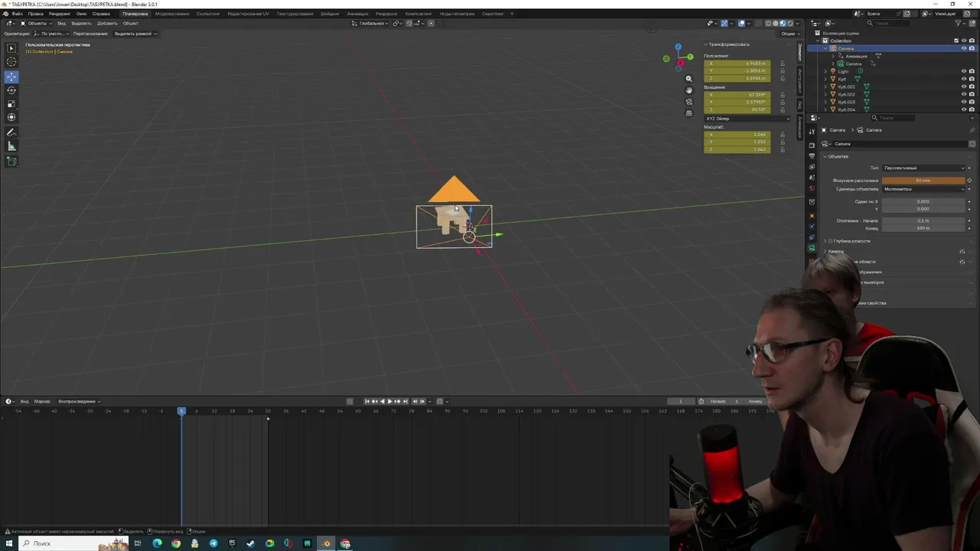Open the Маркер timeline menu
Image resolution: width=980 pixels, height=551 pixels.
(42, 401)
